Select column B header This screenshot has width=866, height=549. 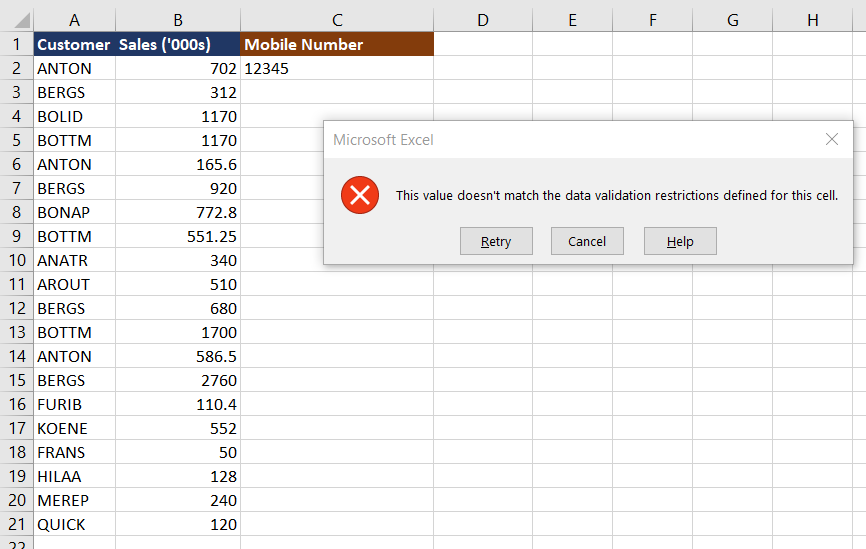coord(178,20)
